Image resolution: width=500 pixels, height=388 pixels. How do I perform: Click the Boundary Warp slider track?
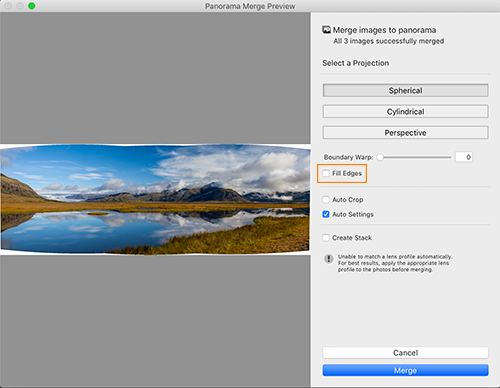(x=415, y=157)
